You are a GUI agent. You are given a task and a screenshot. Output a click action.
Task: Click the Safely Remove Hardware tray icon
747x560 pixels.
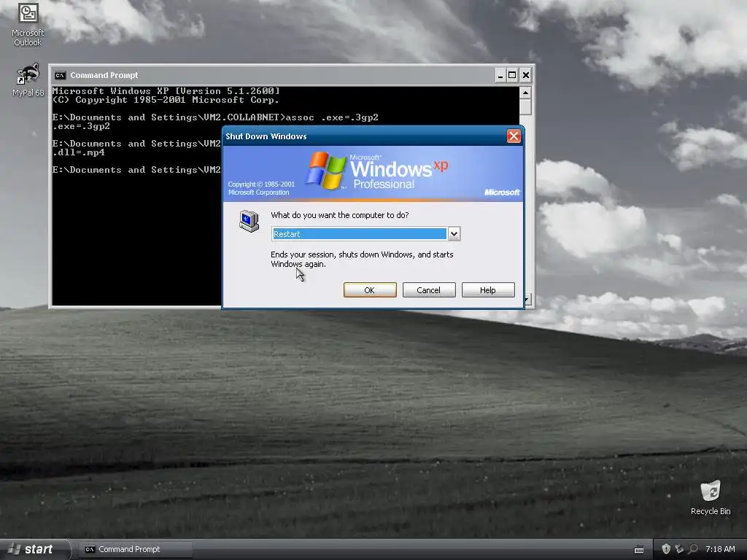pyautogui.click(x=679, y=549)
